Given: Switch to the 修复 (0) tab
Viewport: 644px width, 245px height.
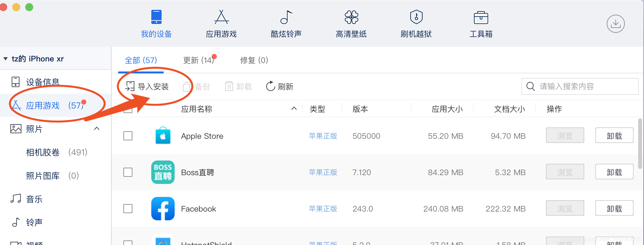Looking at the screenshot, I should tap(254, 60).
